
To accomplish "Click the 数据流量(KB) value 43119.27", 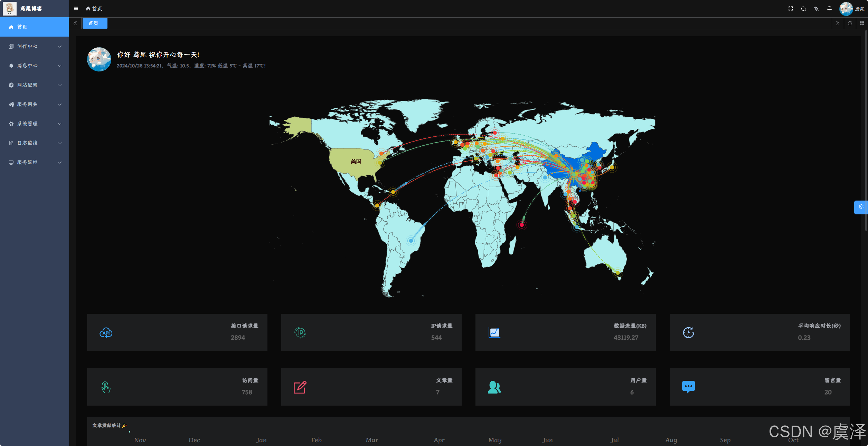I will (626, 338).
